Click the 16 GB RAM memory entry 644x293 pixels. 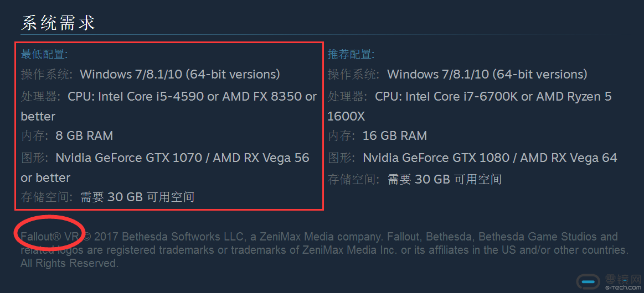click(394, 135)
